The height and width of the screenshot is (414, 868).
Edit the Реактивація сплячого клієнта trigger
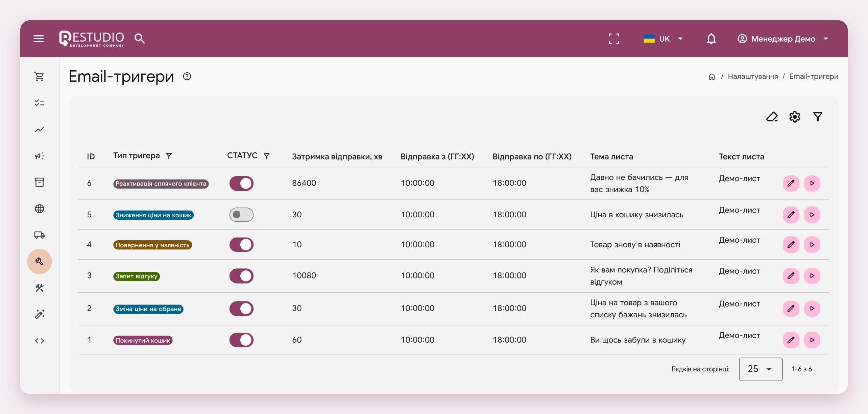point(791,183)
